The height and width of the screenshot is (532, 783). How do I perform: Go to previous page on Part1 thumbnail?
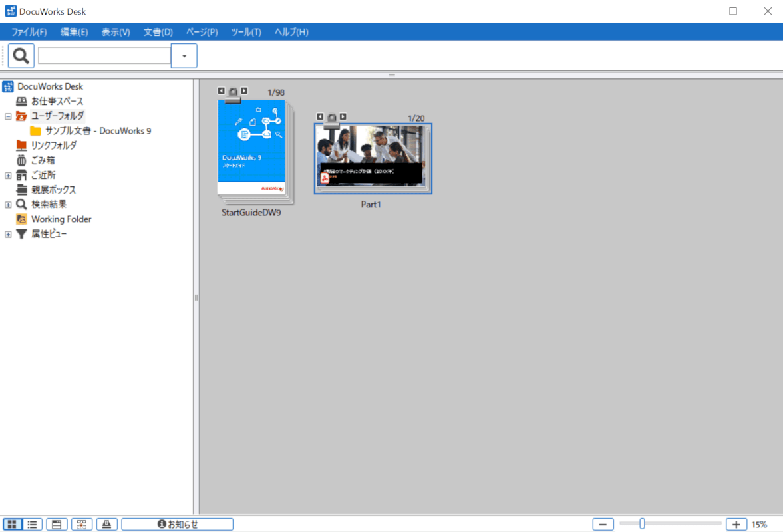[320, 116]
